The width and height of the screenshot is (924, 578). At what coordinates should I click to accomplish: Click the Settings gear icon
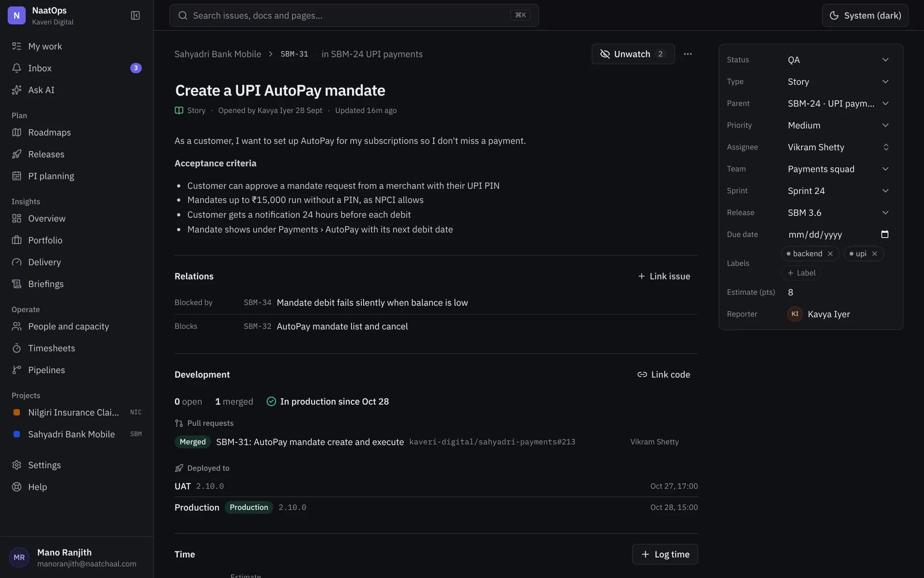tap(17, 465)
